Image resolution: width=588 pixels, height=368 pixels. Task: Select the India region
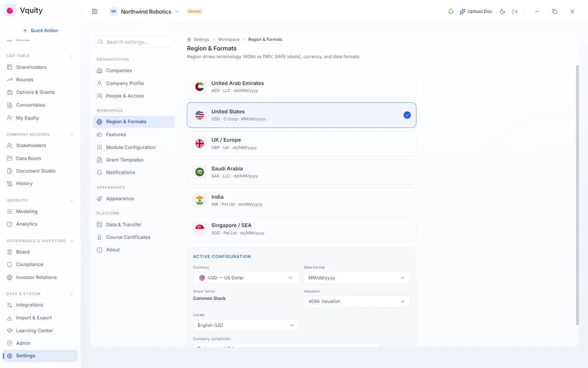pos(301,200)
